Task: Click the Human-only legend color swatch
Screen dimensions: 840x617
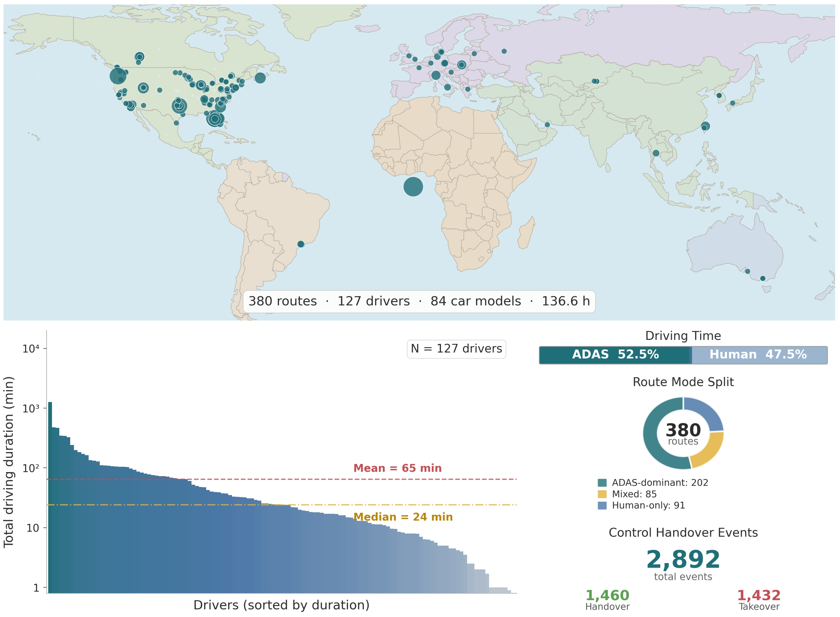Action: tap(602, 506)
